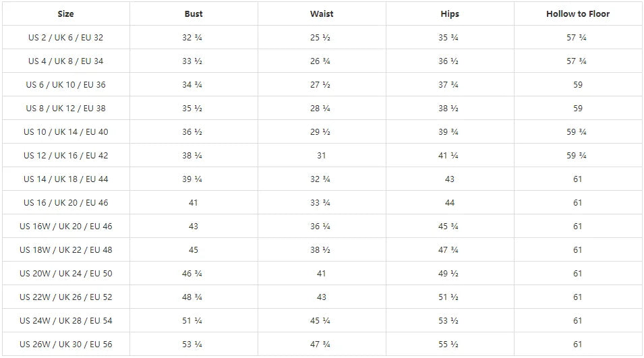This screenshot has width=644, height=358.
Task: Select the US 4 / UK 8 / EU 34 size cell
Action: (66, 61)
